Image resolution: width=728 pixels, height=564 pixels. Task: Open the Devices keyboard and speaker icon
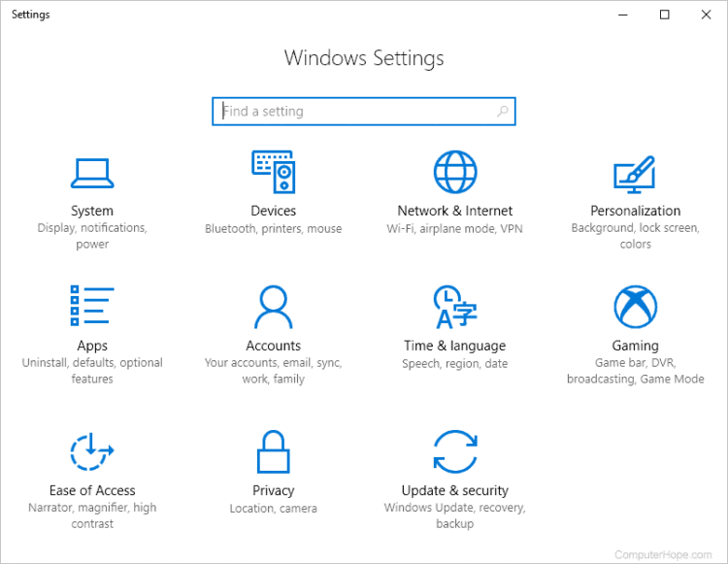(274, 172)
